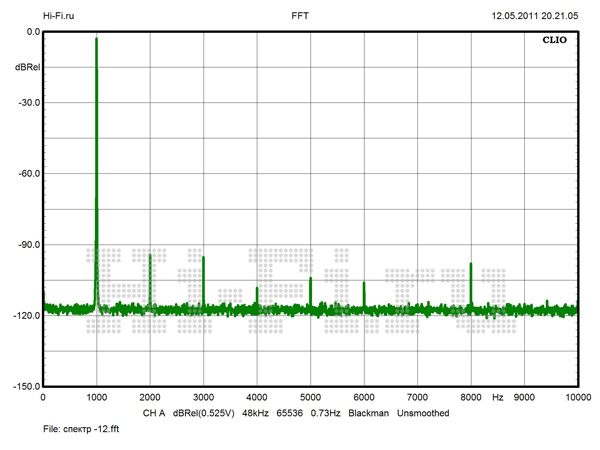Click the CLIO logo in the chart corner
This screenshot has height=450, width=600.
point(556,43)
